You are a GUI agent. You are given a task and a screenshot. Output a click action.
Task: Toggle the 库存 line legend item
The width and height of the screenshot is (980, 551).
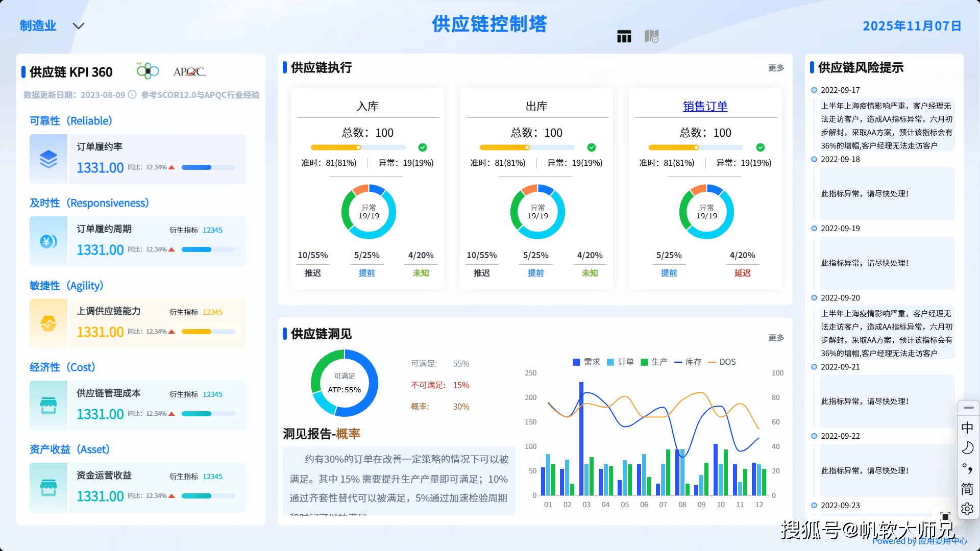pyautogui.click(x=688, y=362)
